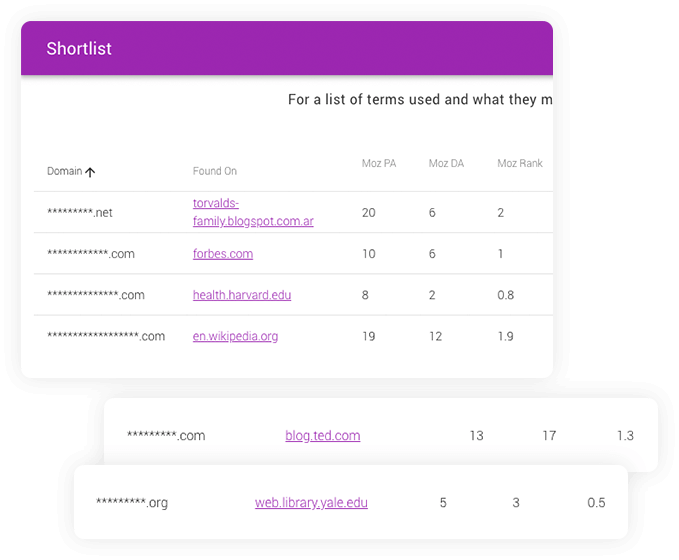Select the domain found on health.harvard.edu
The height and width of the screenshot is (560, 679).
click(96, 295)
